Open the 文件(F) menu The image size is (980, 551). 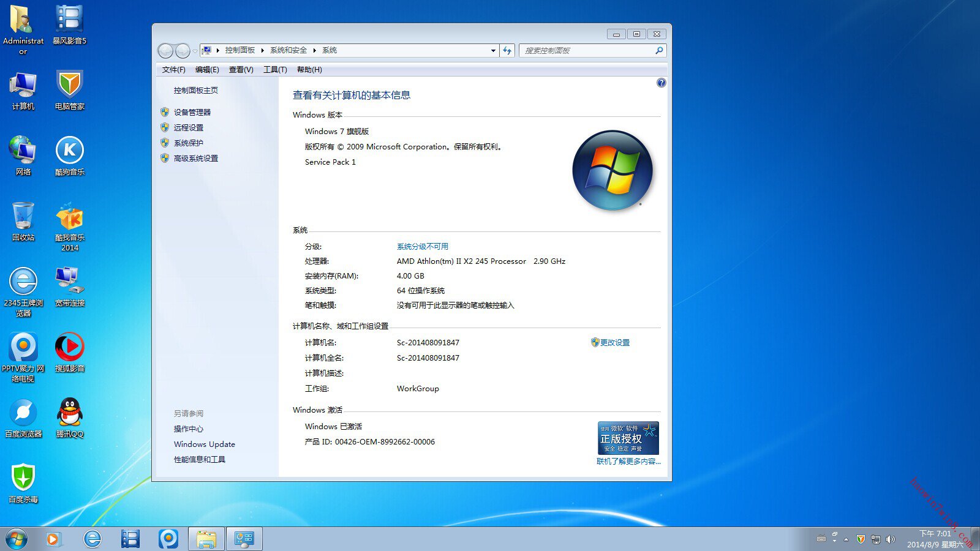[x=173, y=70]
